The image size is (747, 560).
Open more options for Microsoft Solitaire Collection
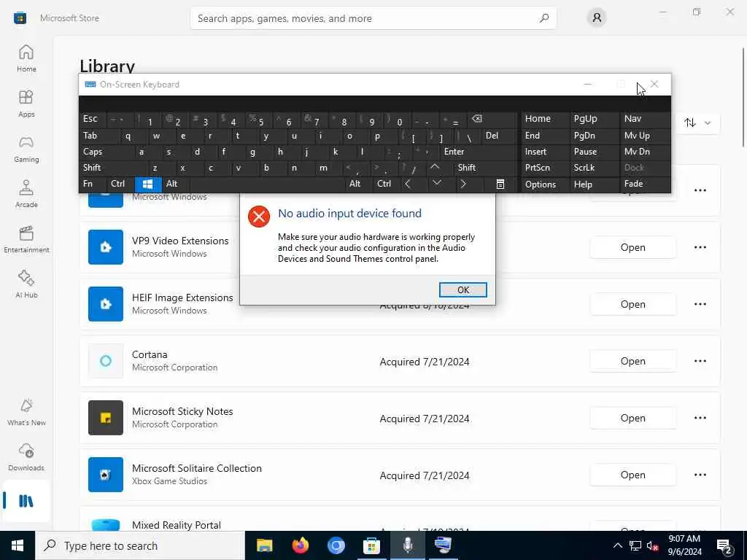700,475
